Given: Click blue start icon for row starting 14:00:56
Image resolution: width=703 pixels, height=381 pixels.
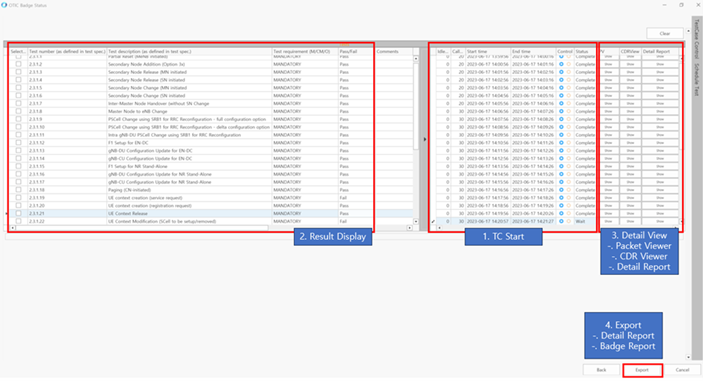Looking at the screenshot, I should pyautogui.click(x=561, y=64).
